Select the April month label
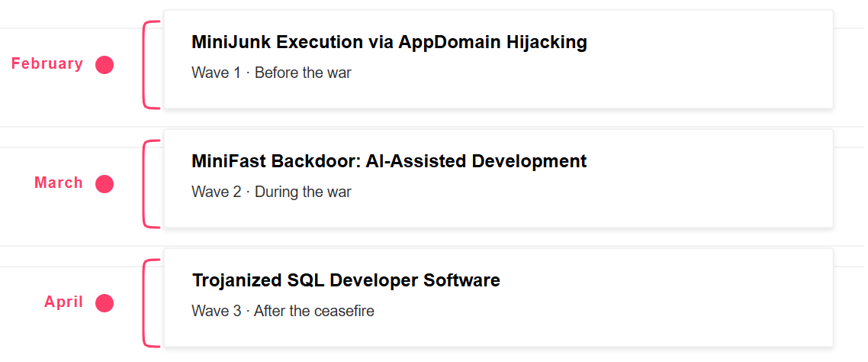 (x=63, y=302)
